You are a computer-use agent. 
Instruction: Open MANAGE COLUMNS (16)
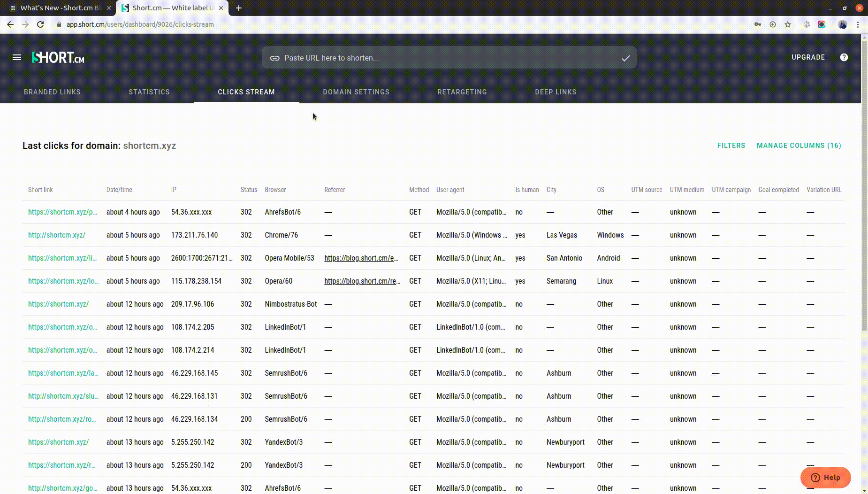799,146
